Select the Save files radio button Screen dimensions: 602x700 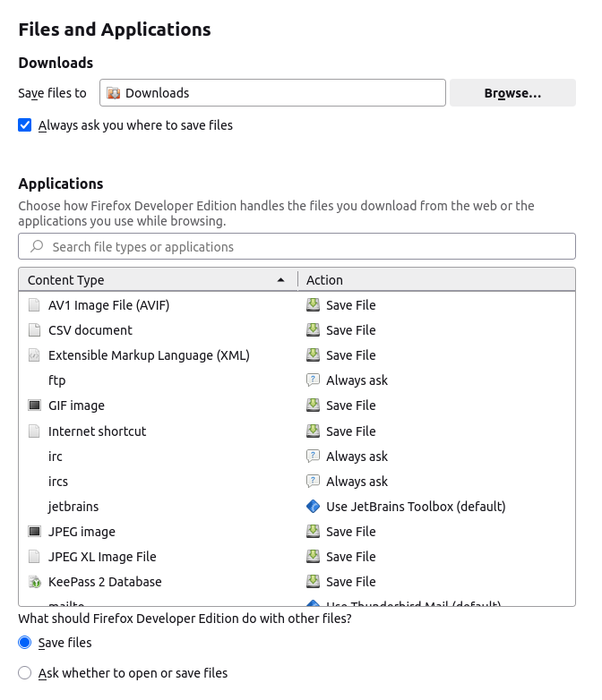[x=25, y=643]
